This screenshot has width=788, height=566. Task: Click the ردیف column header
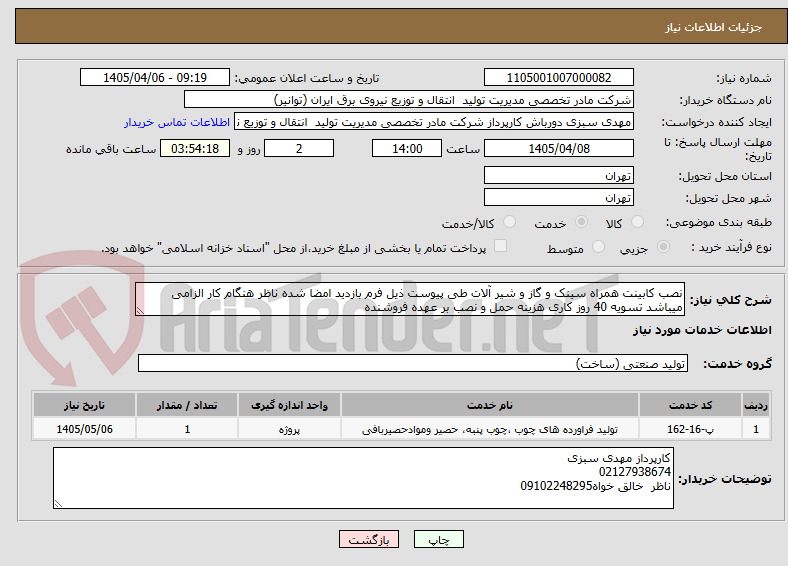click(x=756, y=405)
